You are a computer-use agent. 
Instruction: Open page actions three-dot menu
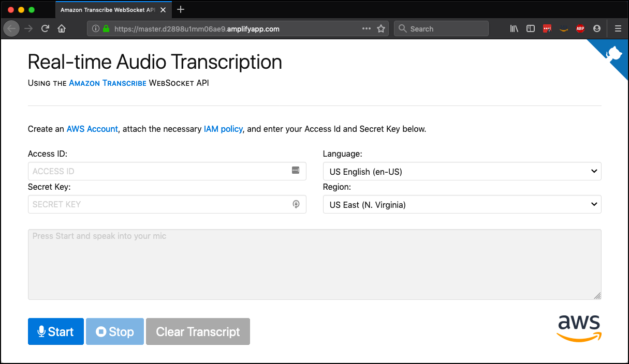(367, 29)
